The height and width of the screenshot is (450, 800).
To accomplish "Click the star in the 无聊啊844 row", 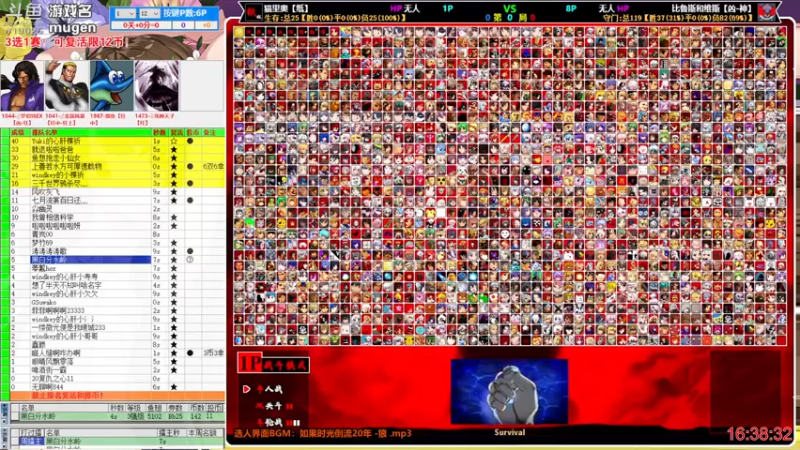I will click(x=174, y=387).
